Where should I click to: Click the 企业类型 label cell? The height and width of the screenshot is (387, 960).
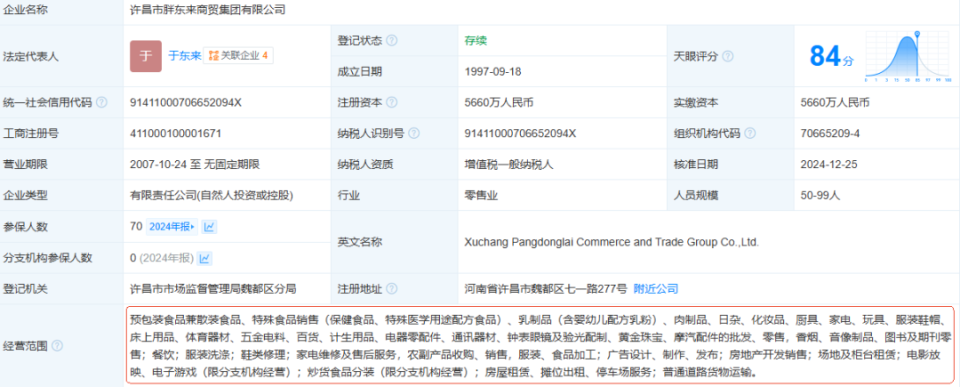pyautogui.click(x=61, y=195)
